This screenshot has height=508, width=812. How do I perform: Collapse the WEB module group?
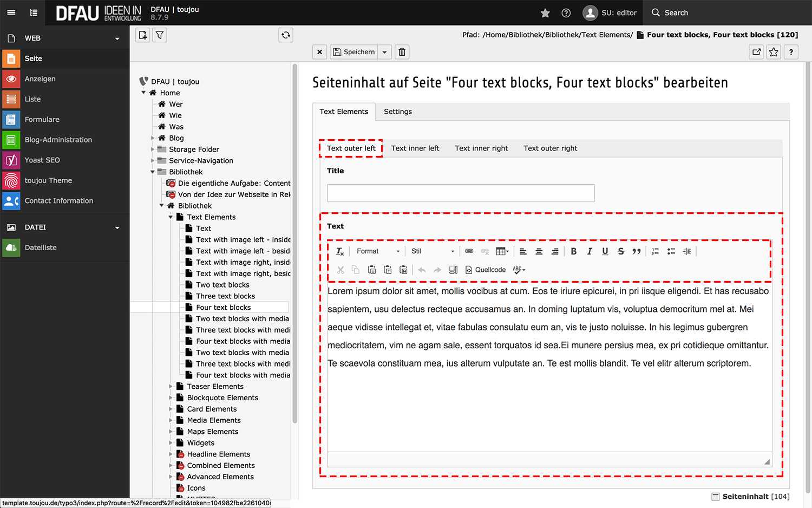point(117,38)
